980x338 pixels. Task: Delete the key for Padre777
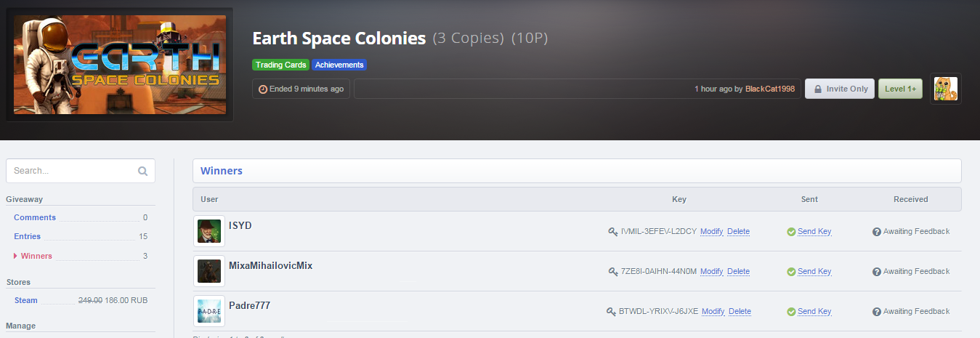click(740, 311)
